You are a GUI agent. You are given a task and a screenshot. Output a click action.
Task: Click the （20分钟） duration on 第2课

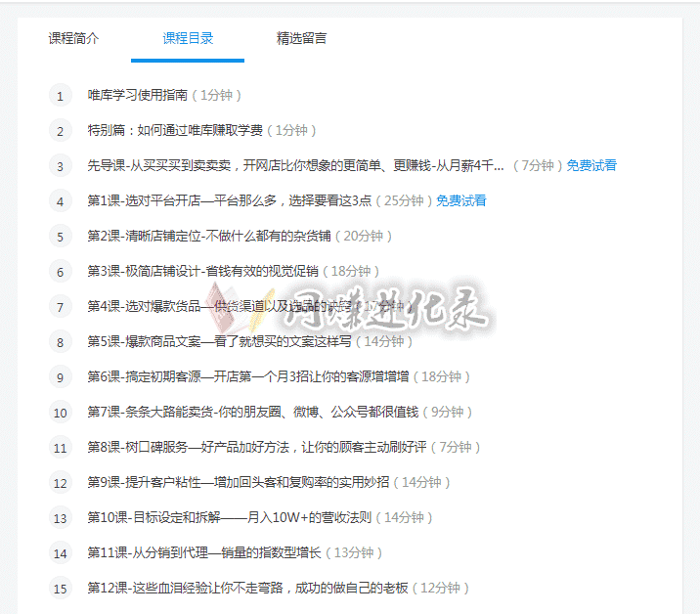[364, 236]
